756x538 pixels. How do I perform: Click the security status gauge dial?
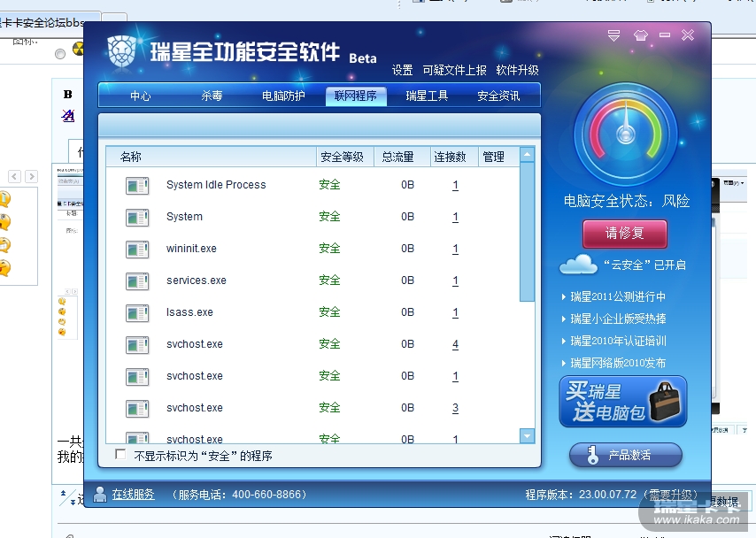point(626,134)
